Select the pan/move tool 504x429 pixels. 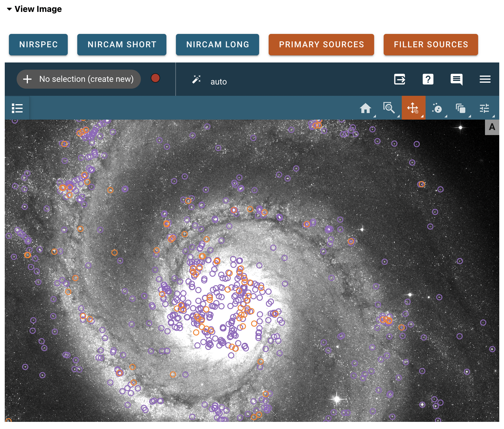click(413, 108)
